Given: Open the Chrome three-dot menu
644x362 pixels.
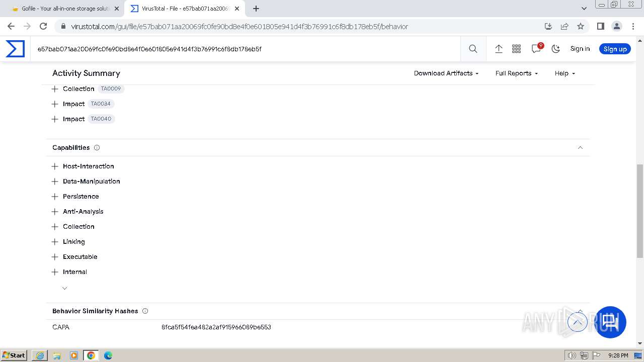Looking at the screenshot, I should 632,26.
